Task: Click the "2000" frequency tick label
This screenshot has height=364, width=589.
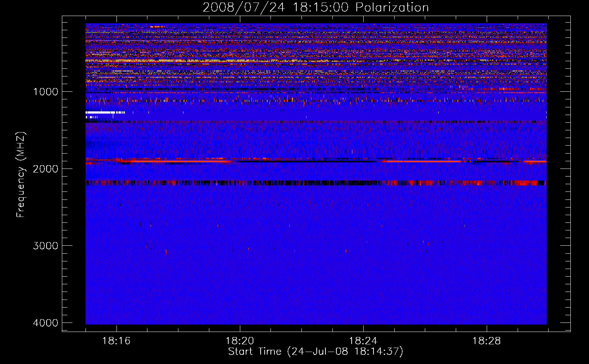Action: coord(46,169)
